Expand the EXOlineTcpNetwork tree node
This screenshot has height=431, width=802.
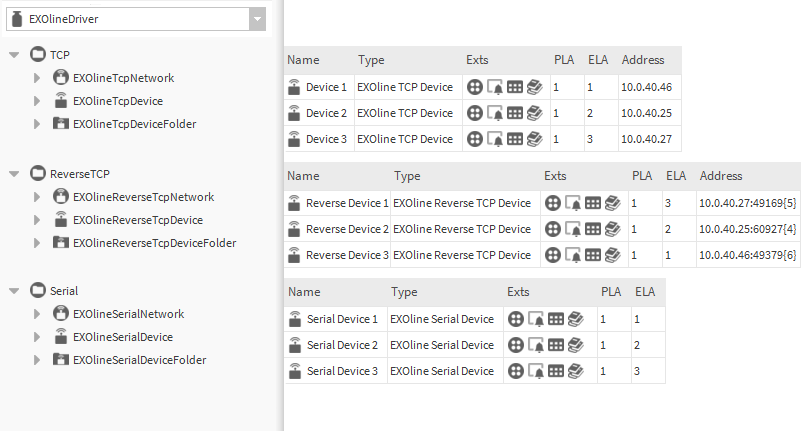point(37,78)
